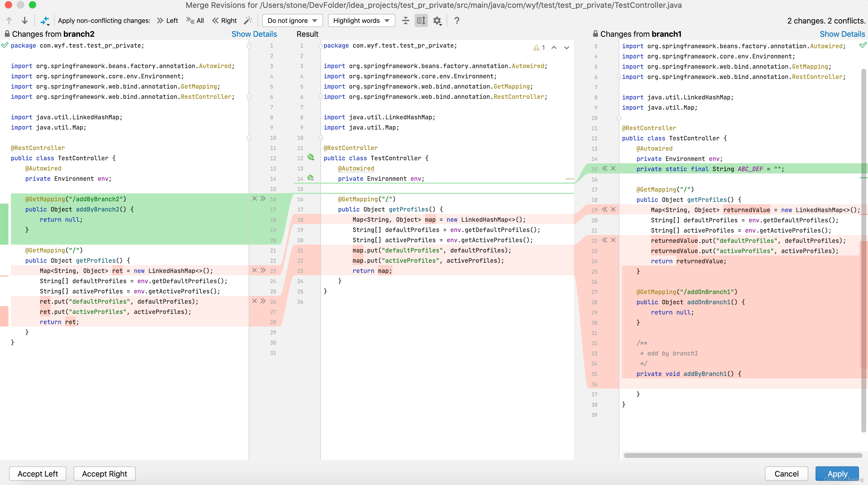Accept ABC_DEF line change from branch1
The height and width of the screenshot is (485, 868).
click(605, 168)
